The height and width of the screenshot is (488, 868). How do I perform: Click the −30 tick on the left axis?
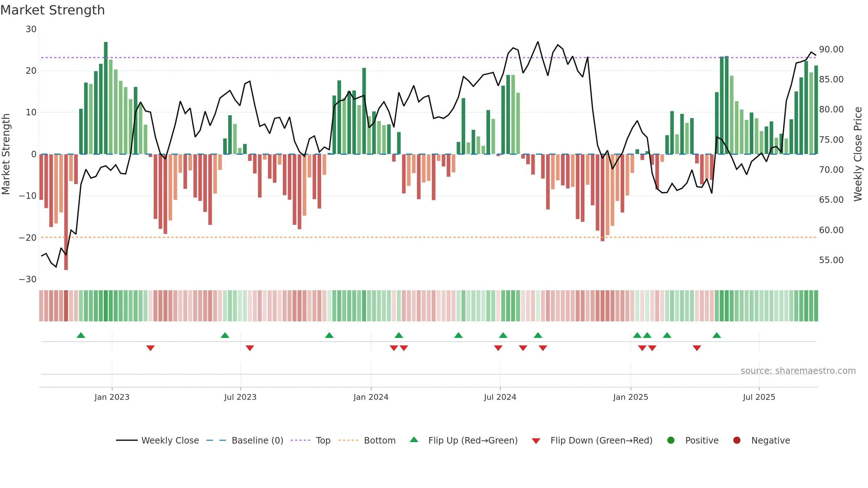pos(28,279)
